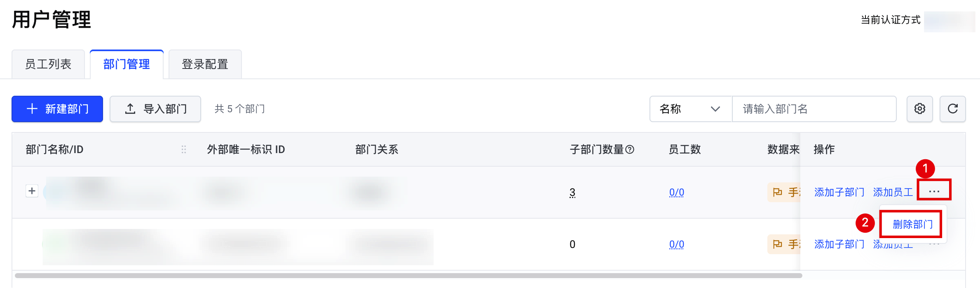Switch to the 登录配置 tab

[x=205, y=64]
